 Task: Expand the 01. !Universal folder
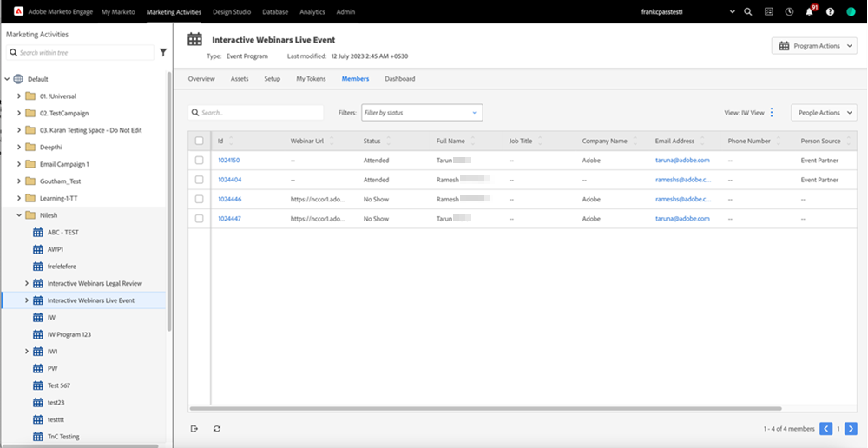pyautogui.click(x=19, y=96)
